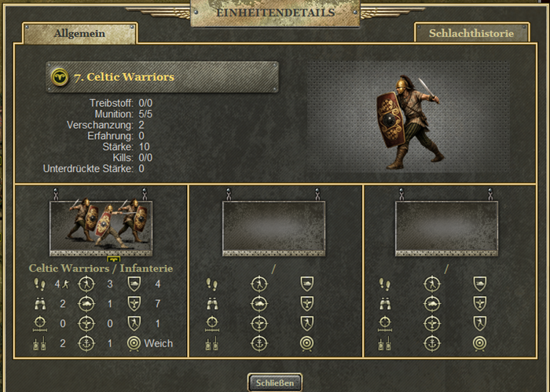
Task: Click the 7. Celtic Warriors name banner
Action: (163, 77)
